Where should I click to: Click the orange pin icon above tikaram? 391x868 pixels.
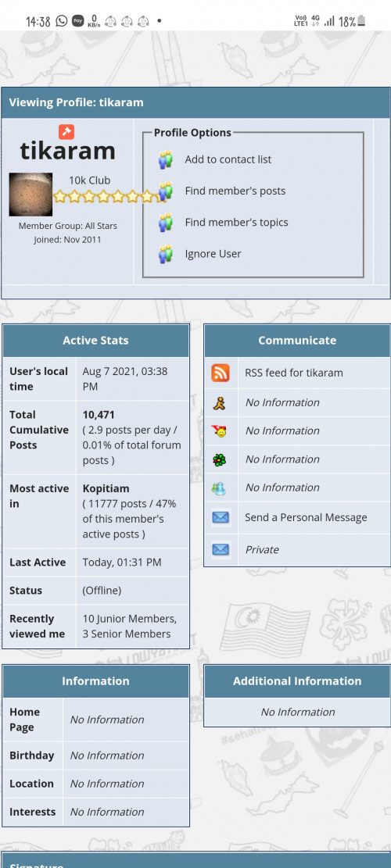[66, 132]
